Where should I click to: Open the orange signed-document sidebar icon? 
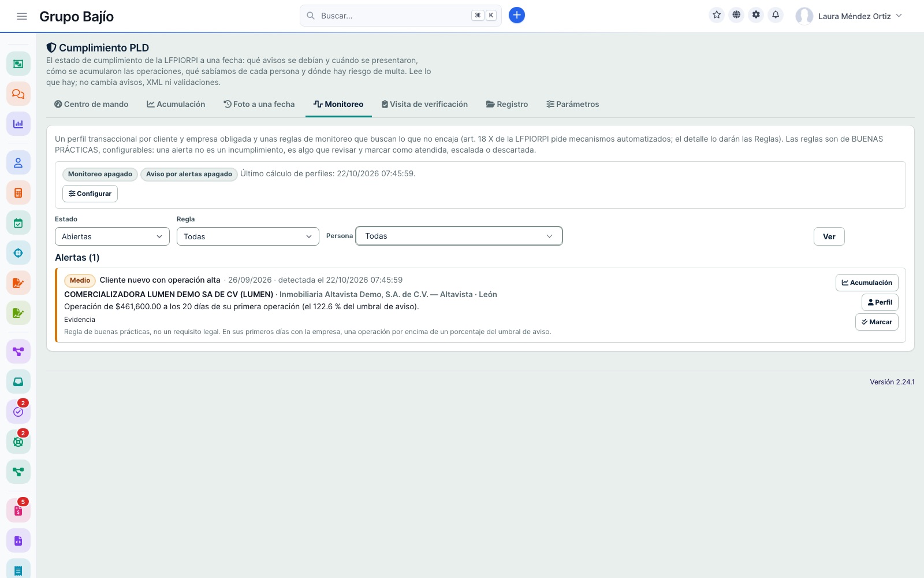[18, 283]
